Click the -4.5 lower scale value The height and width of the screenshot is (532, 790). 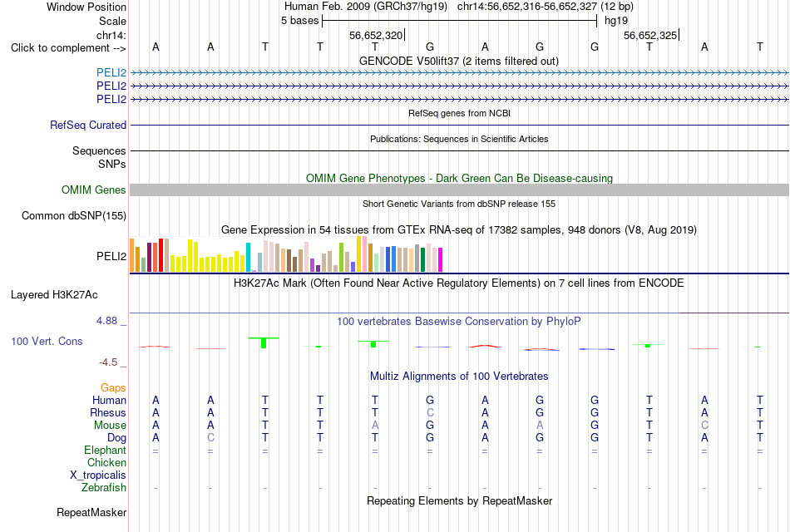point(108,362)
